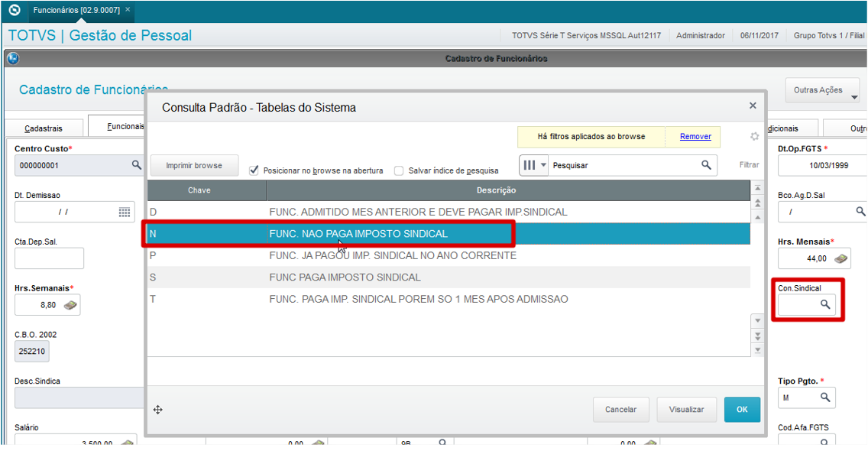Jump to first record in list
The image size is (868, 451).
click(758, 188)
